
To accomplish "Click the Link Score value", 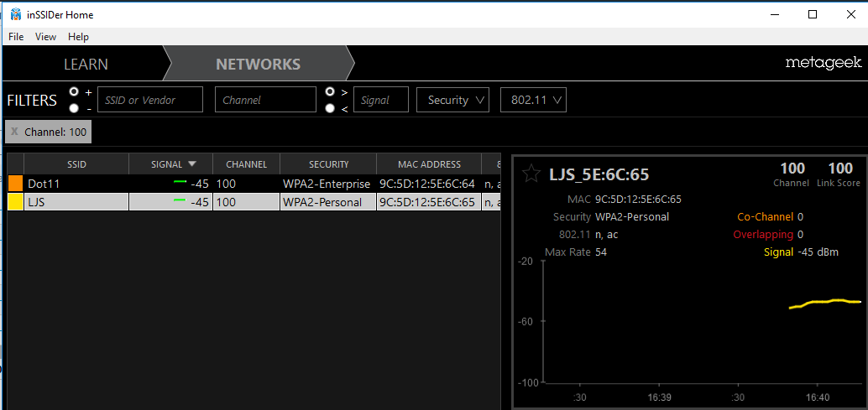I will coord(840,168).
